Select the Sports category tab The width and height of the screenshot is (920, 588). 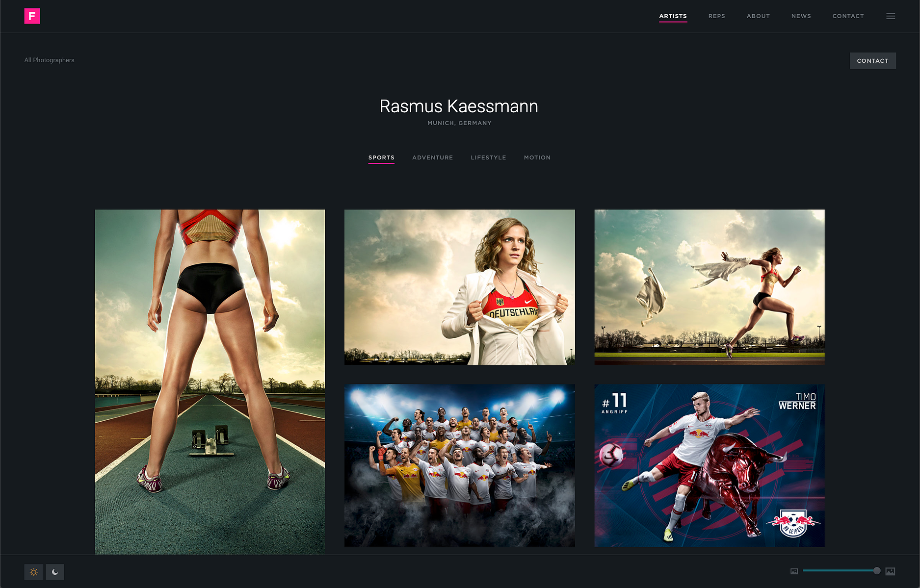381,157
